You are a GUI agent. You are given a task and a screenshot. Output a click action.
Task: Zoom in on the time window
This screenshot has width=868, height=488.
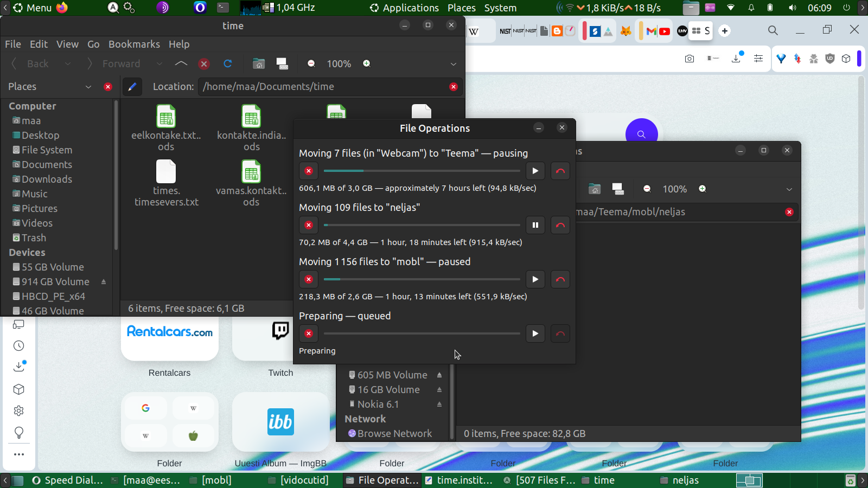point(367,64)
